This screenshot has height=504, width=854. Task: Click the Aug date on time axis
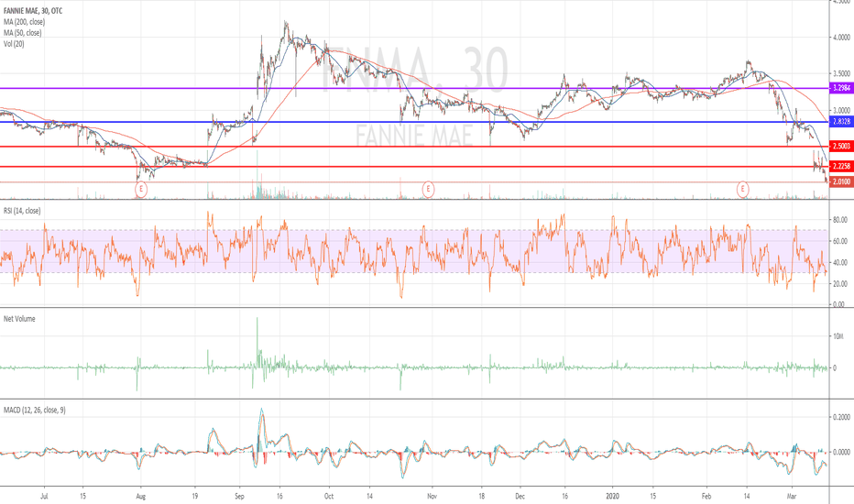pos(140,497)
